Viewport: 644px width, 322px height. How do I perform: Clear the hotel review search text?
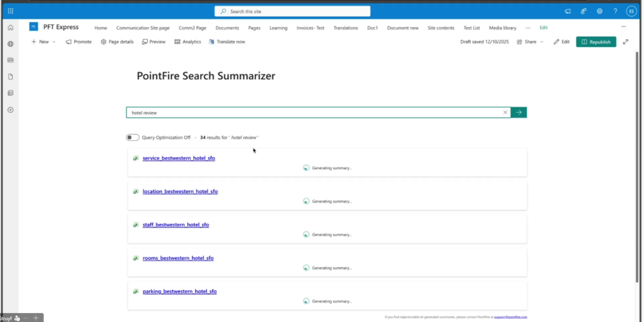click(505, 113)
